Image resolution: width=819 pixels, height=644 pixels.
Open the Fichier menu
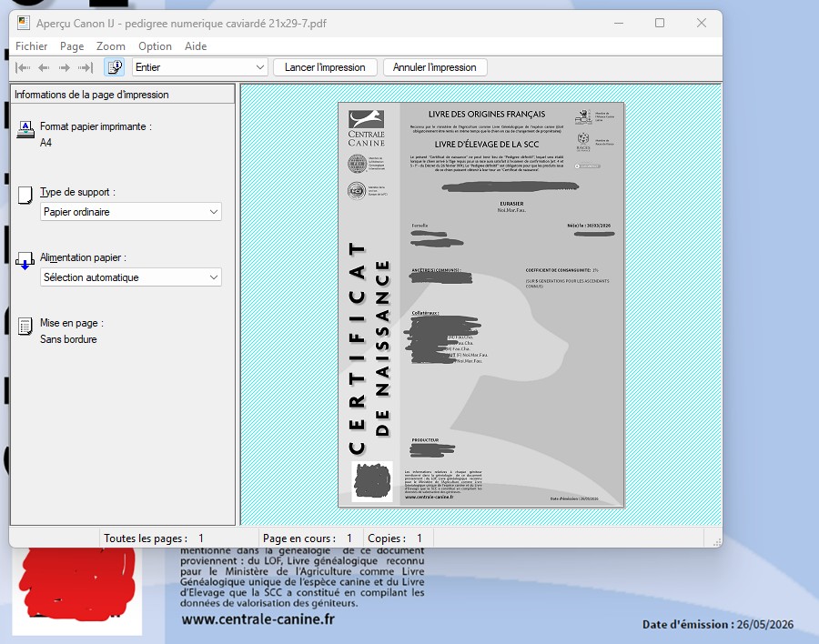[31, 46]
